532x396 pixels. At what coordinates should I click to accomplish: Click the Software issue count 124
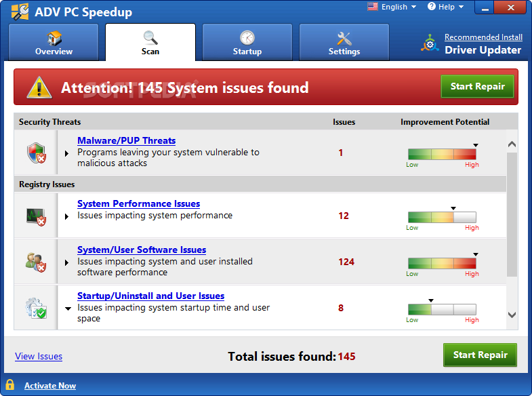click(x=346, y=262)
